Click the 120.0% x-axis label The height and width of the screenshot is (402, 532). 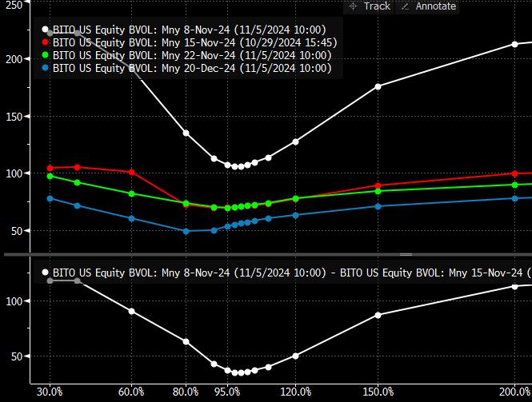(x=295, y=392)
